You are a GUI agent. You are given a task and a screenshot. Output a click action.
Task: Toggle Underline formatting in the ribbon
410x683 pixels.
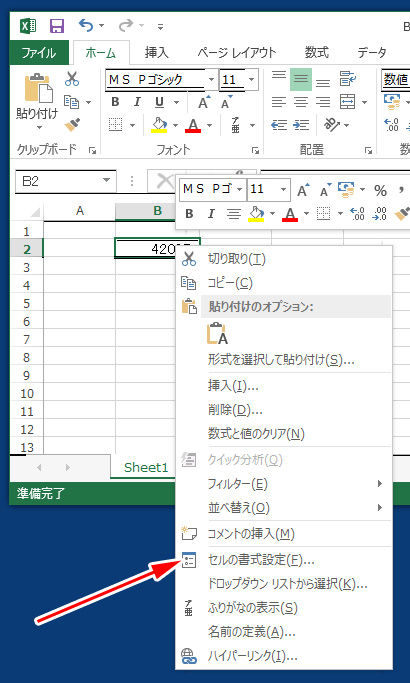tap(160, 102)
